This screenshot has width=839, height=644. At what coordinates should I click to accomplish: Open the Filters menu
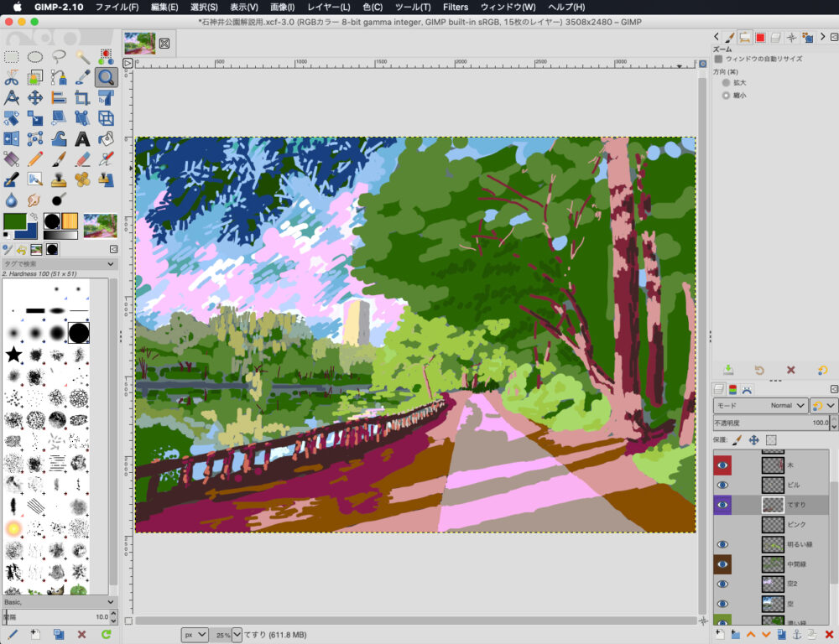[456, 7]
